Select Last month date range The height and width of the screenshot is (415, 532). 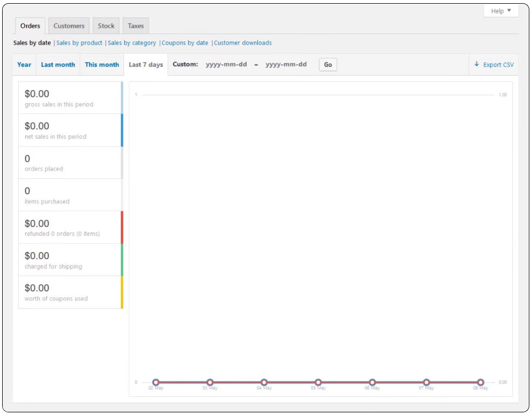(58, 64)
